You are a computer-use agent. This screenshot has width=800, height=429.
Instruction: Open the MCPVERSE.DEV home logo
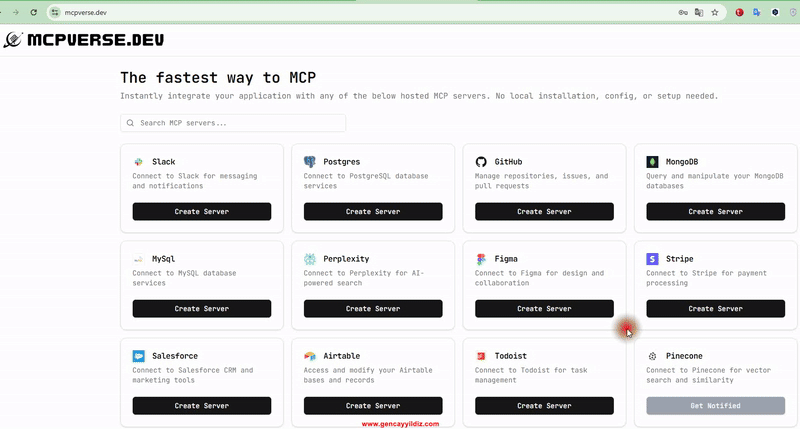pos(84,41)
